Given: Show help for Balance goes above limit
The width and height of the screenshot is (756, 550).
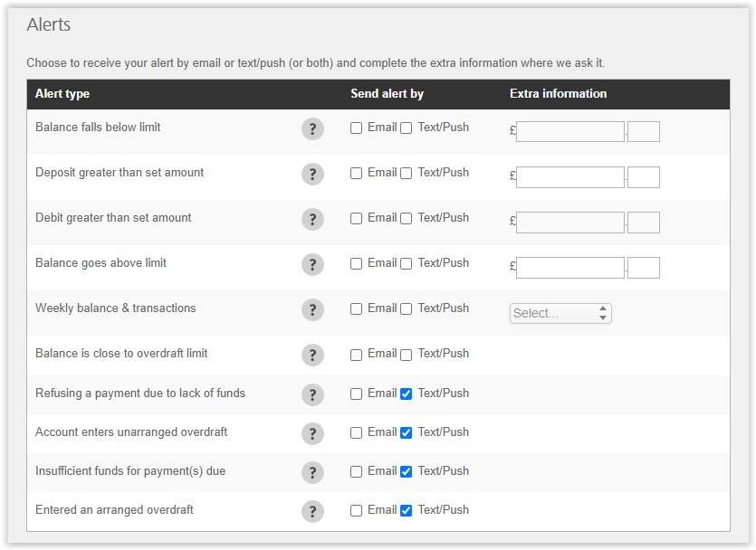Looking at the screenshot, I should pyautogui.click(x=312, y=265).
